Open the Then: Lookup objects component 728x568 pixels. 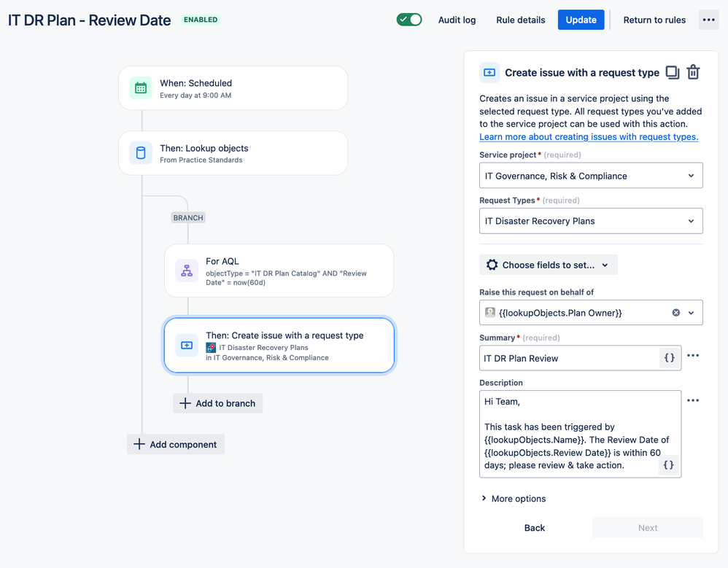233,152
